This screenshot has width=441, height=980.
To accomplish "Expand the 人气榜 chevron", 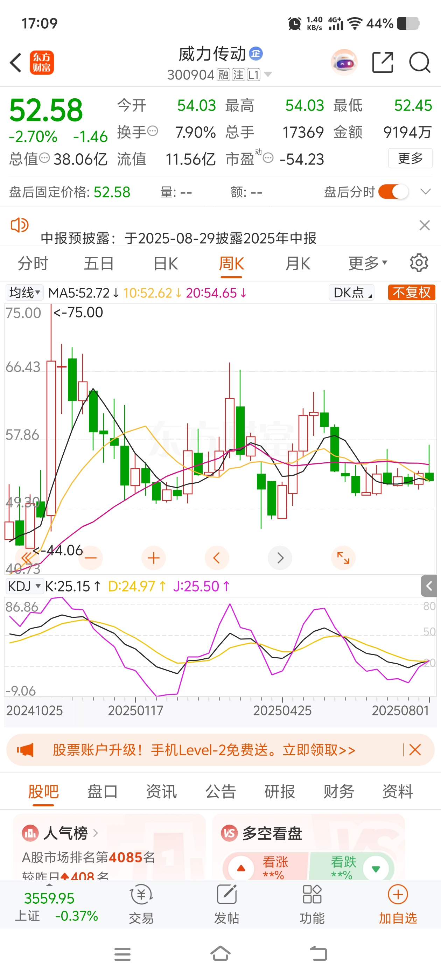I will (x=95, y=833).
